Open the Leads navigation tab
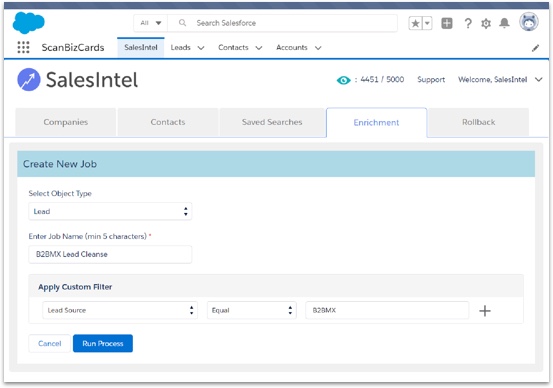 click(181, 47)
